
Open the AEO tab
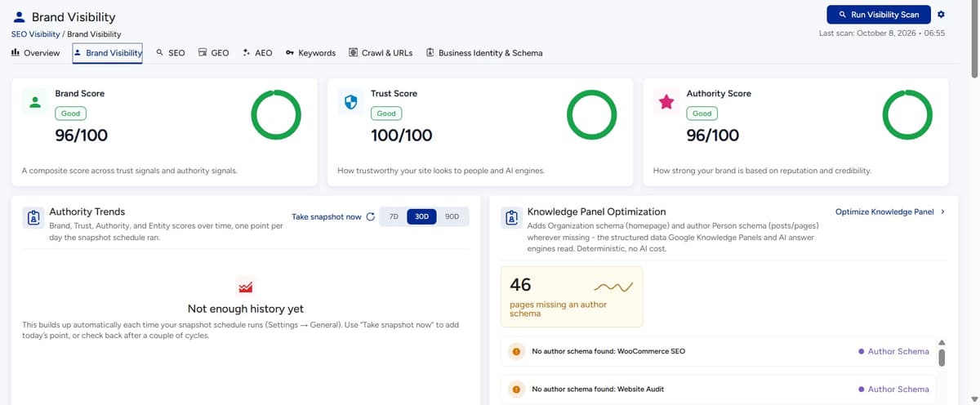[257, 52]
